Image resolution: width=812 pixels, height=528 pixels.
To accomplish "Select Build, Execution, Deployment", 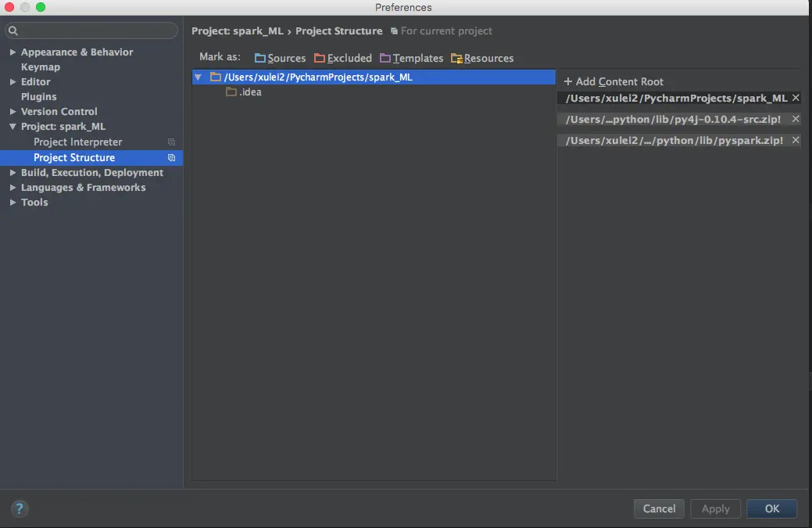I will [92, 173].
